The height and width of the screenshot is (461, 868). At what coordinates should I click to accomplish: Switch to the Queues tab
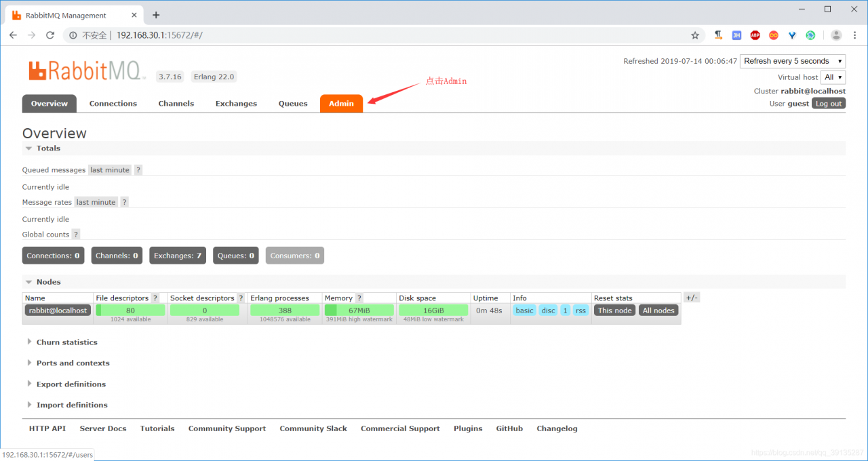coord(293,104)
